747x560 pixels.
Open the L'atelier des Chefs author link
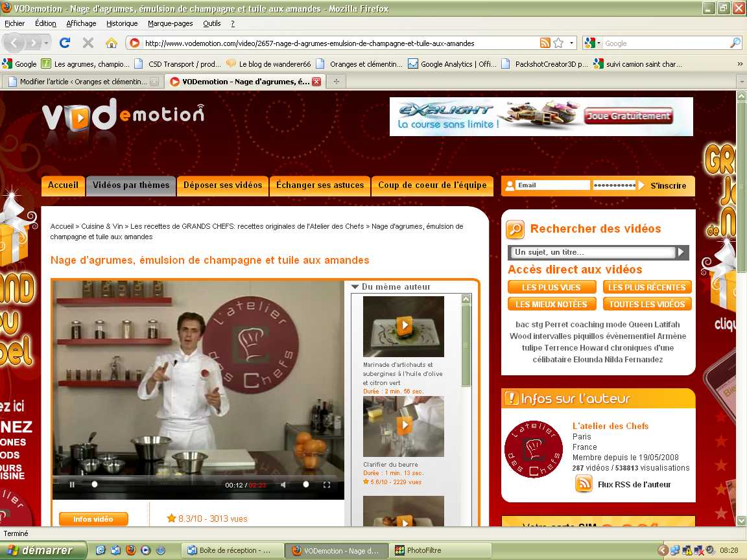(x=610, y=426)
